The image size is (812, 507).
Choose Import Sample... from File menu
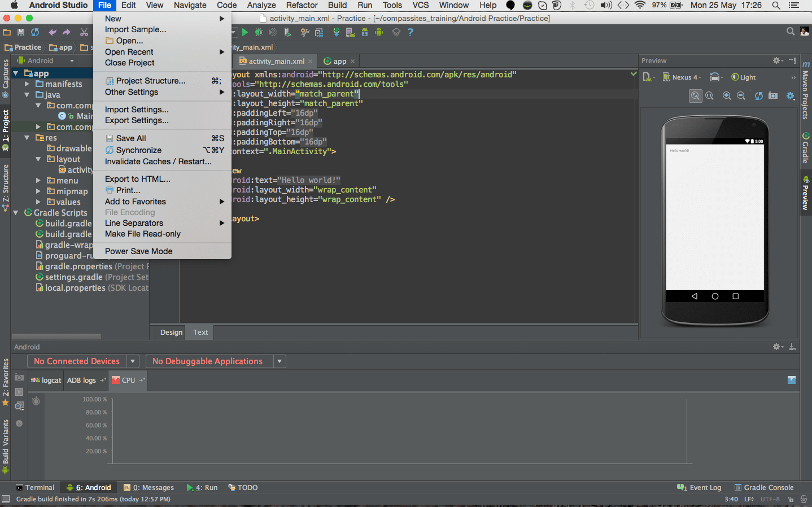point(162,29)
